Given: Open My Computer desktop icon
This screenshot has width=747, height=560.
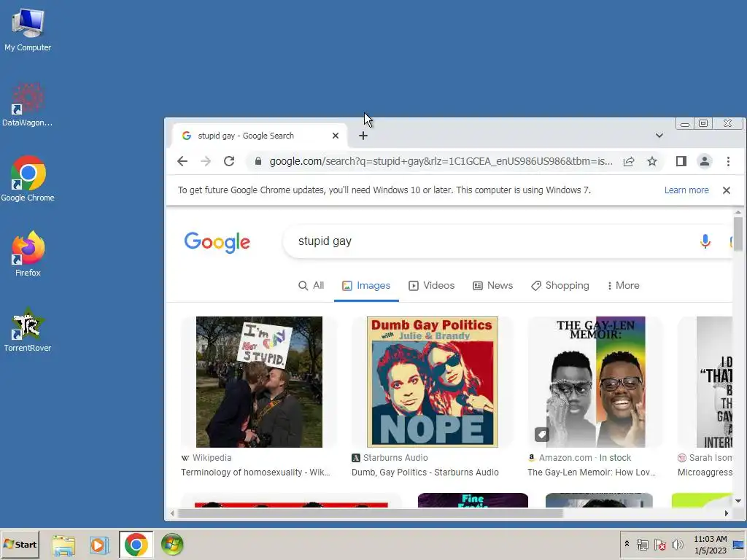Looking at the screenshot, I should [x=28, y=31].
